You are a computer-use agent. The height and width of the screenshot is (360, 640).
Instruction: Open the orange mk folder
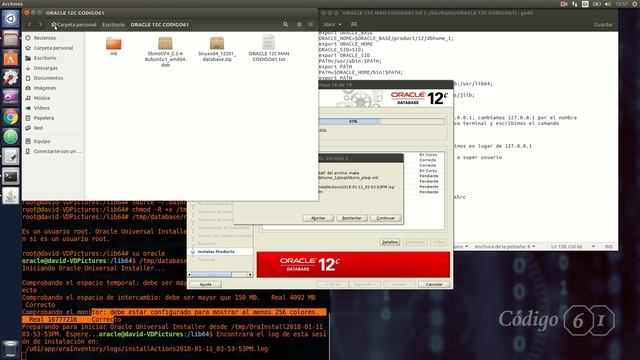(113, 46)
